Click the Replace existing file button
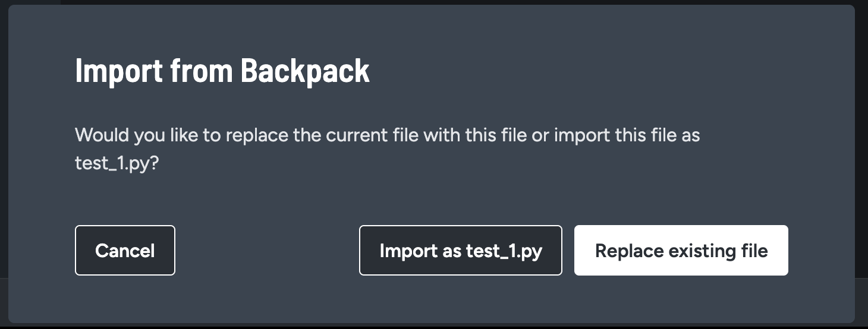Screen dimensions: 868x329 click(x=681, y=251)
